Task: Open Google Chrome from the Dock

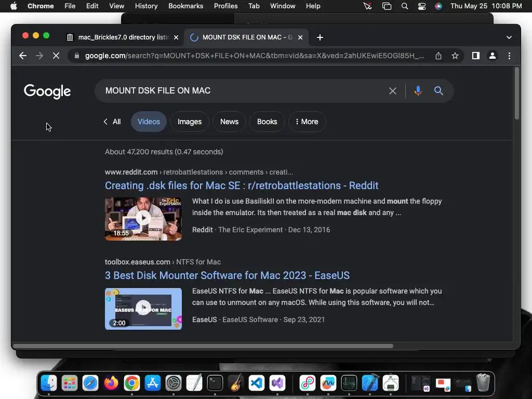Action: point(131,383)
